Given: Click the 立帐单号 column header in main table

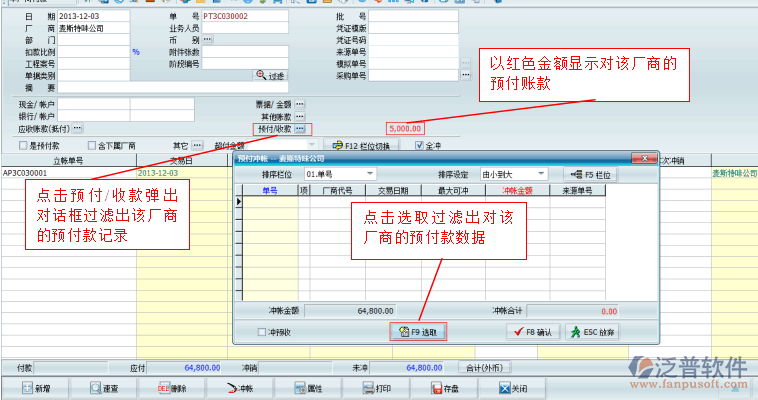Looking at the screenshot, I should (68, 161).
